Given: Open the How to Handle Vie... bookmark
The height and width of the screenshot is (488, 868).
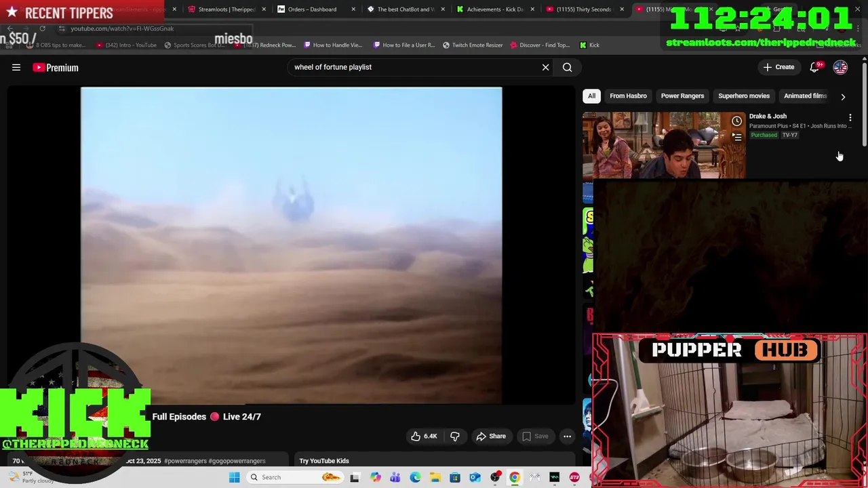Looking at the screenshot, I should click(x=333, y=45).
